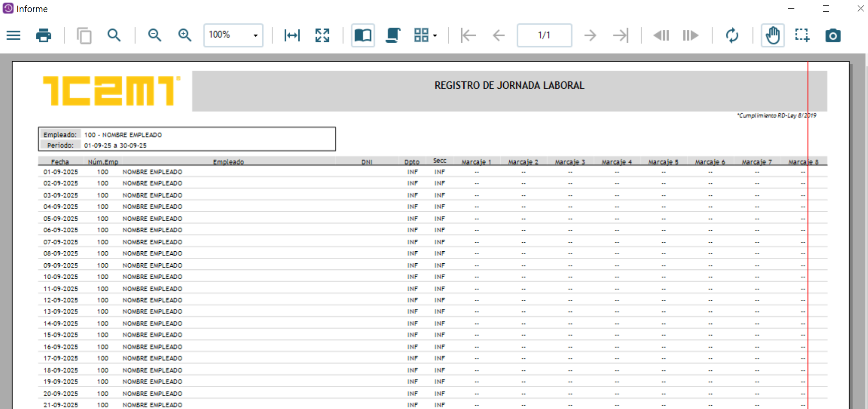
Task: Switch to continuous page scrolling
Action: pos(393,35)
